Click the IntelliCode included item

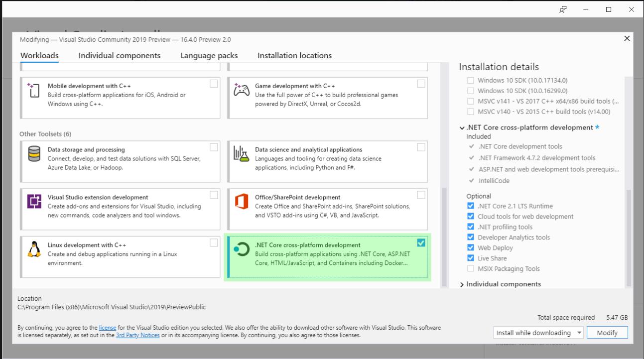[494, 181]
